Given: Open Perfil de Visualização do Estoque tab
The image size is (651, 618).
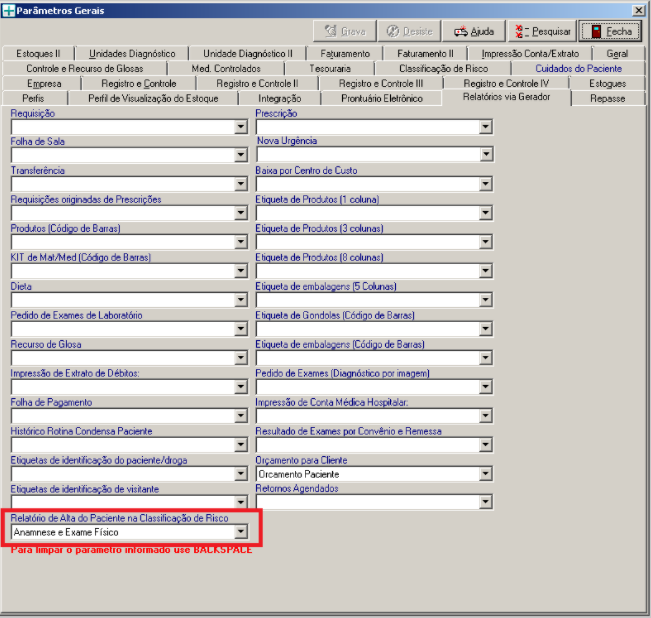Looking at the screenshot, I should (x=153, y=98).
